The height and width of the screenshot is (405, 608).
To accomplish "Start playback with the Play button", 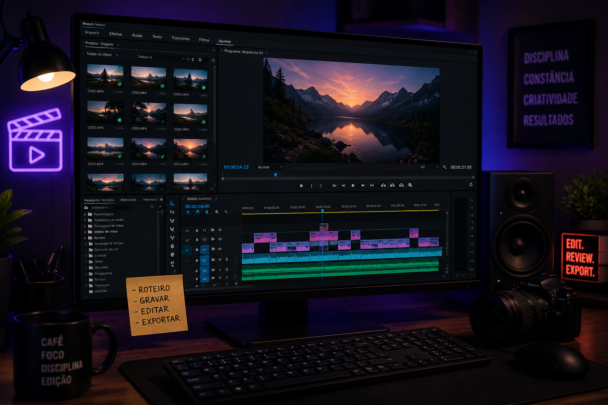I will tap(353, 185).
